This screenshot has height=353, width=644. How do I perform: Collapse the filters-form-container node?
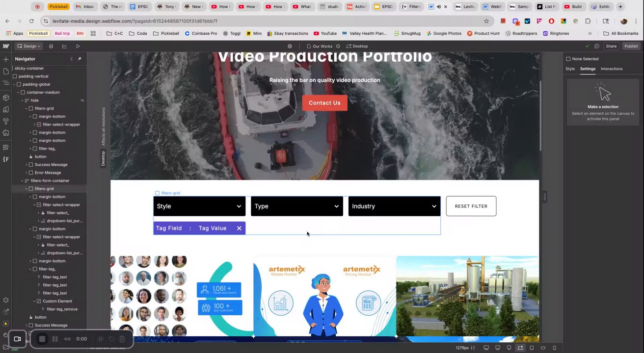tap(22, 180)
